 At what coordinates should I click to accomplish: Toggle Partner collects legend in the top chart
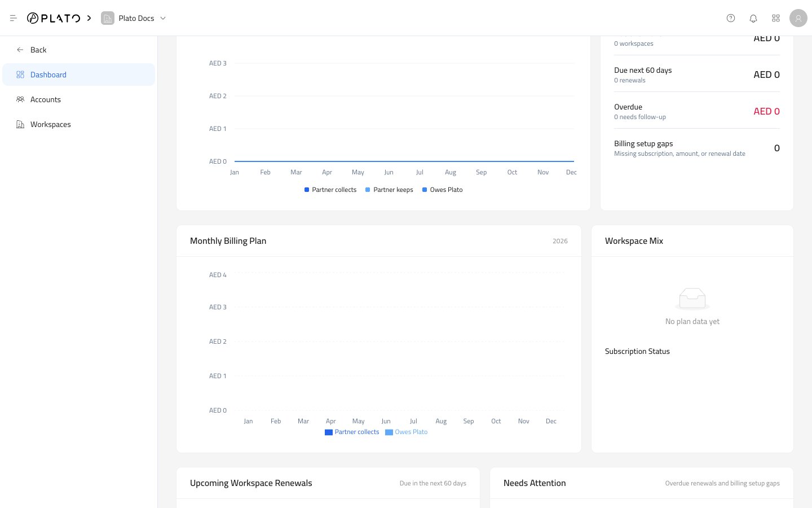point(330,190)
